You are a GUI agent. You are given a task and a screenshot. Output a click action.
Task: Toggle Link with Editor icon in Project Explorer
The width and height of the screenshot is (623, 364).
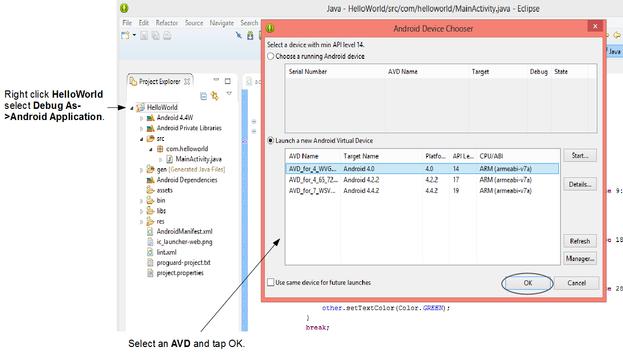(215, 96)
